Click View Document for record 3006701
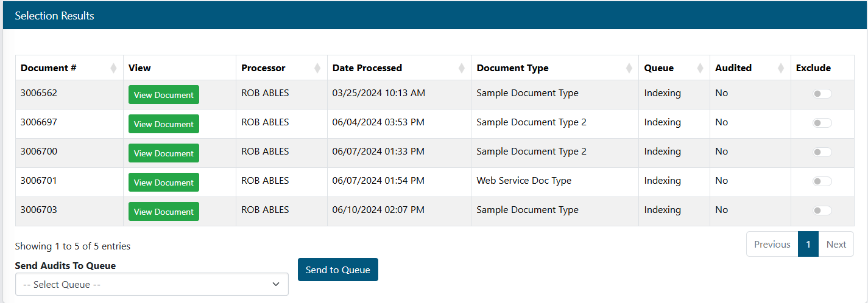This screenshot has width=868, height=303. tap(163, 183)
